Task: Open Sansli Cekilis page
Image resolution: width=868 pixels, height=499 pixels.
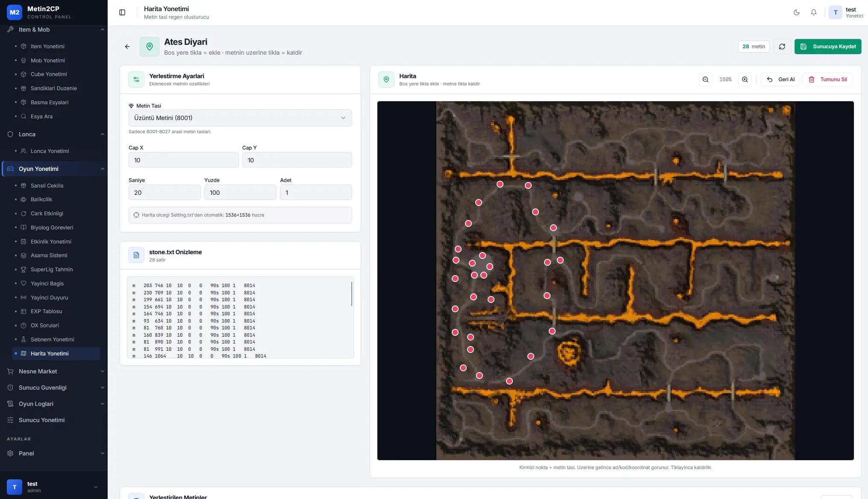Action: pyautogui.click(x=47, y=185)
